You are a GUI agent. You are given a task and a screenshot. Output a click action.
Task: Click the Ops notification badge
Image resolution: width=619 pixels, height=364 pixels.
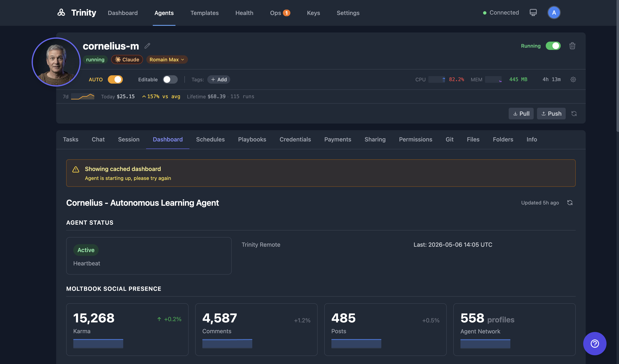[x=286, y=13]
